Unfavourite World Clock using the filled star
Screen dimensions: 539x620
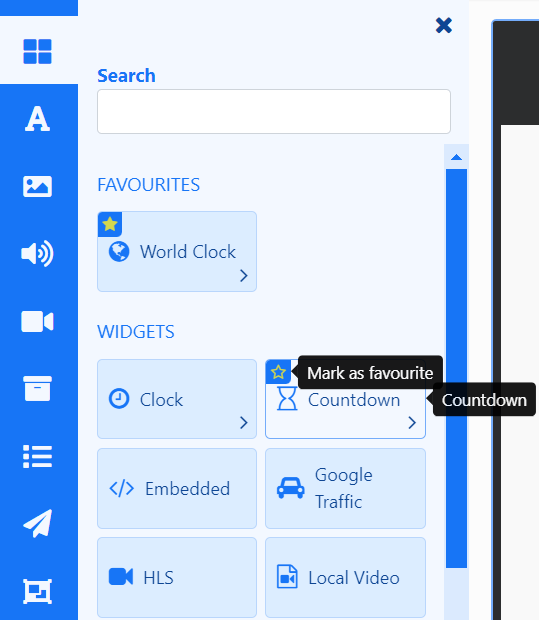(110, 224)
